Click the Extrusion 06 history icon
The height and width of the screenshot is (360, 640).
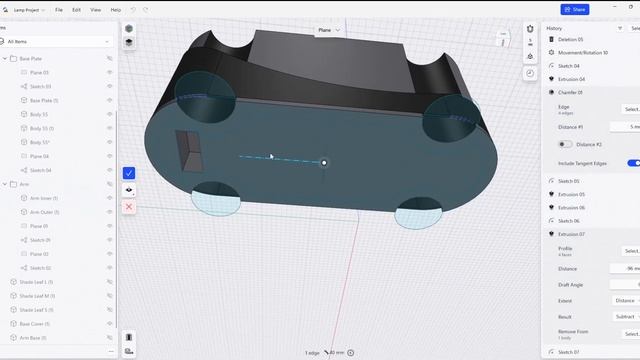[x=551, y=207]
